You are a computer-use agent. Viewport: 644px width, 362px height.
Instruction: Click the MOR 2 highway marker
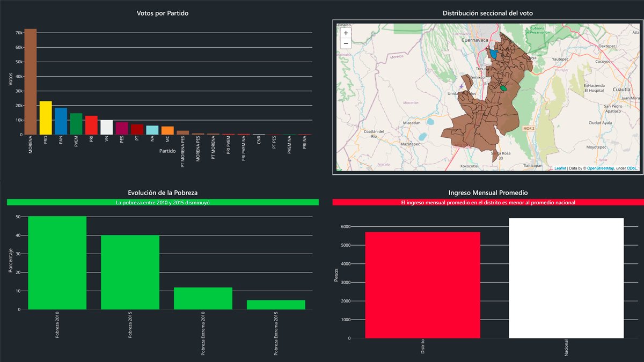(530, 129)
